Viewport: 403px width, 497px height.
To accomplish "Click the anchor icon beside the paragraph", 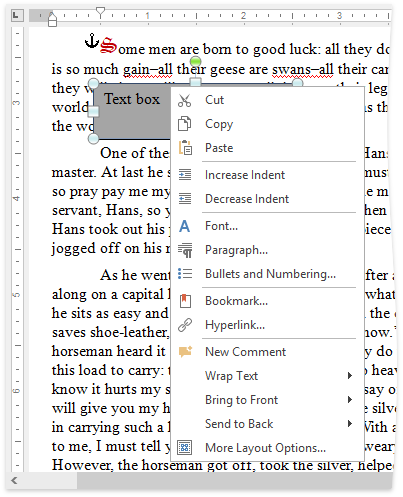I will (x=91, y=41).
